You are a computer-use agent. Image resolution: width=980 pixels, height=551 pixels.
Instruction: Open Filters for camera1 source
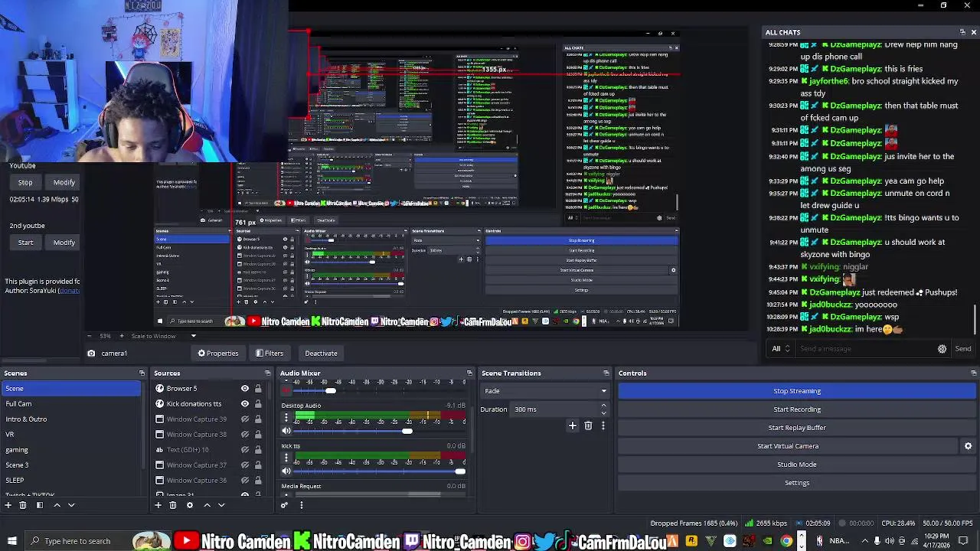pyautogui.click(x=269, y=354)
